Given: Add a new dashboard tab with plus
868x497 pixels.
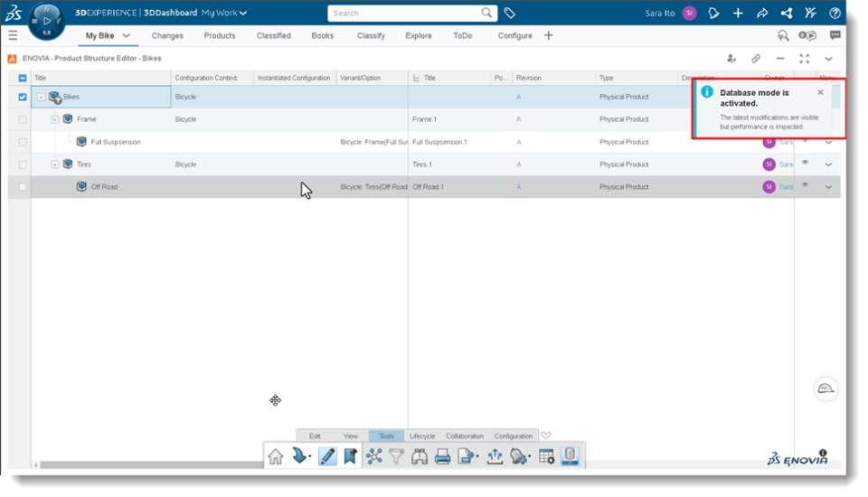Looking at the screenshot, I should pos(548,35).
